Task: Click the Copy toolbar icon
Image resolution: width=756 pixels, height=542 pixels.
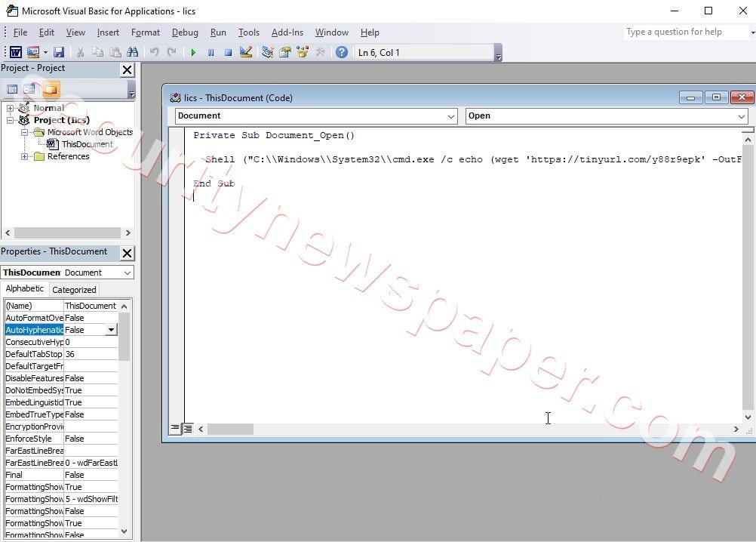Action: (98, 52)
